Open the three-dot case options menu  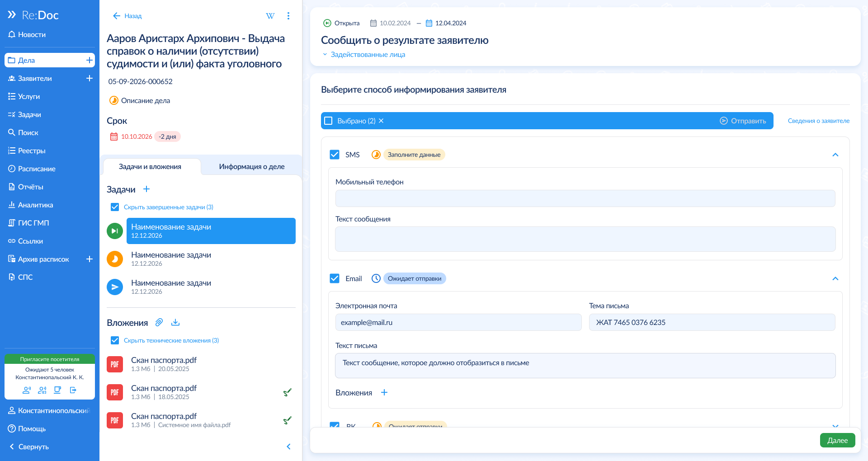tap(288, 16)
